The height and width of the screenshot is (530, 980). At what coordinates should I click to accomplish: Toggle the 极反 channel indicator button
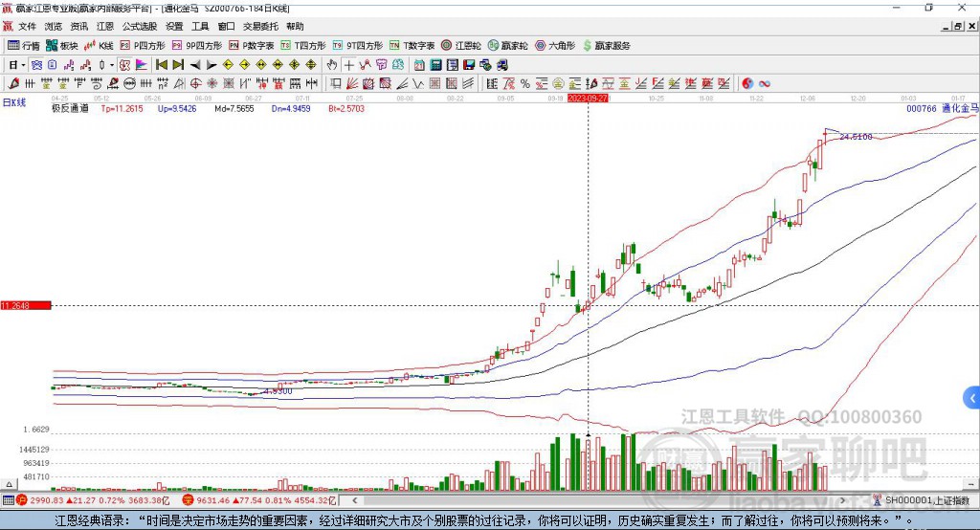pos(125,65)
